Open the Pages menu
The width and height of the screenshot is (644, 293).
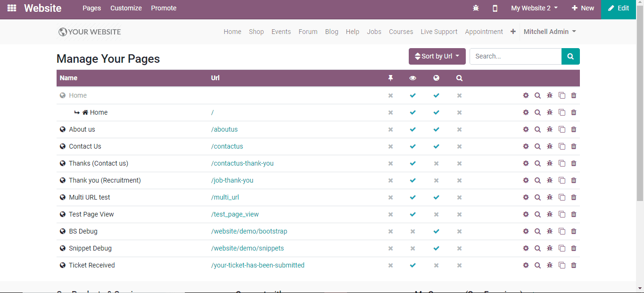pyautogui.click(x=92, y=8)
